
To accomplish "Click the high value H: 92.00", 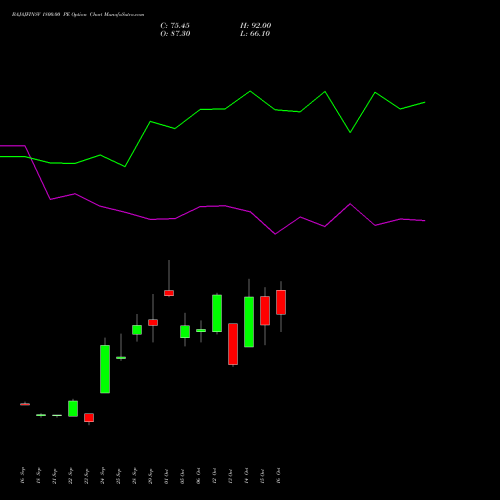I will [x=255, y=26].
